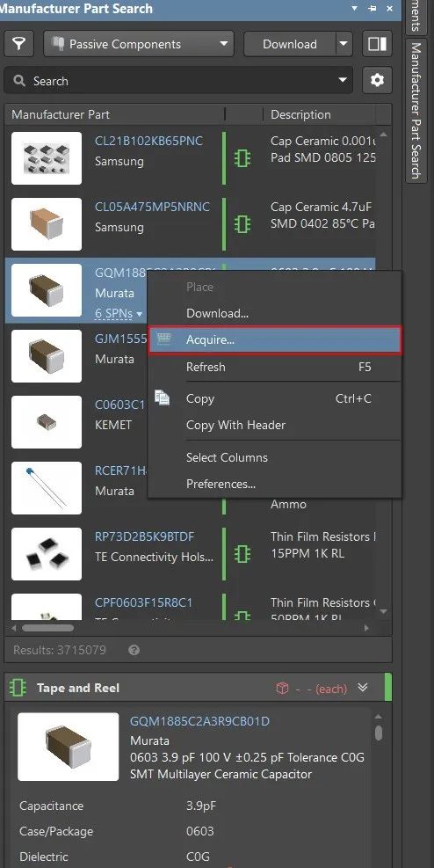Click the component icon in RP73D2B5K9BTDF row
Image resolution: width=434 pixels, height=868 pixels.
(x=242, y=553)
